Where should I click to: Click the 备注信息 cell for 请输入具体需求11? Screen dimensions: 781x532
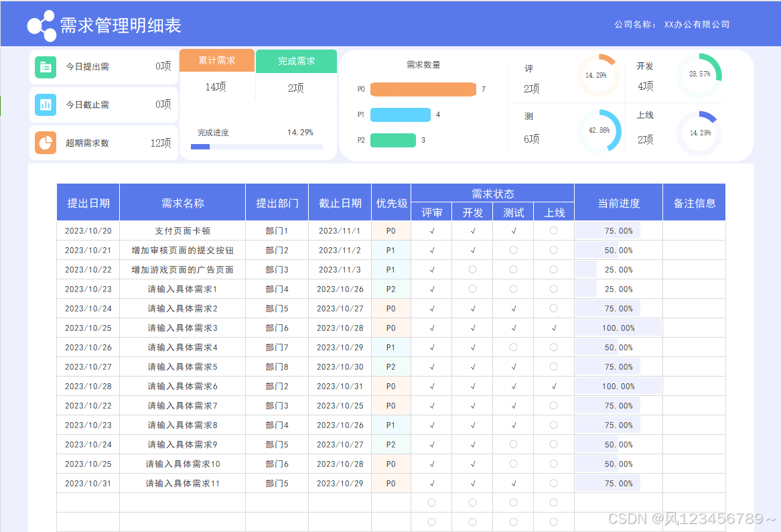point(695,483)
